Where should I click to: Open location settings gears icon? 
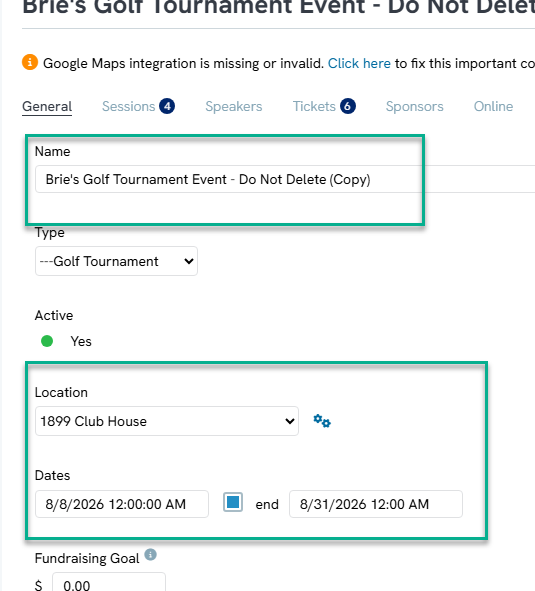[322, 421]
